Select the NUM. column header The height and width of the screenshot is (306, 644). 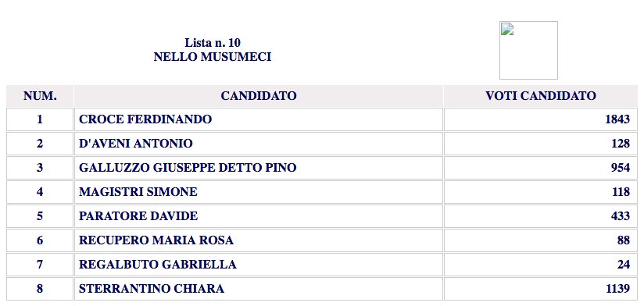click(x=40, y=96)
